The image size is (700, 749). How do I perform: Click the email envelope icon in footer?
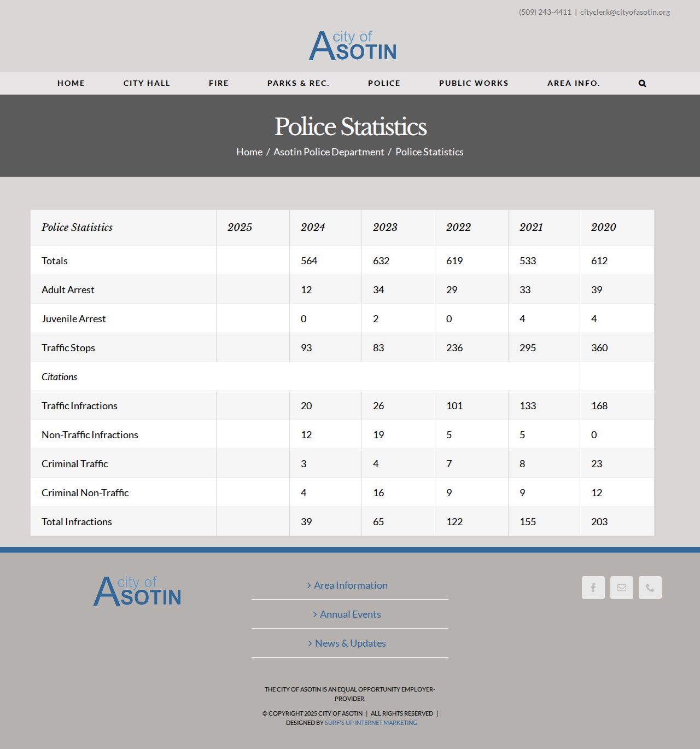[x=622, y=588]
